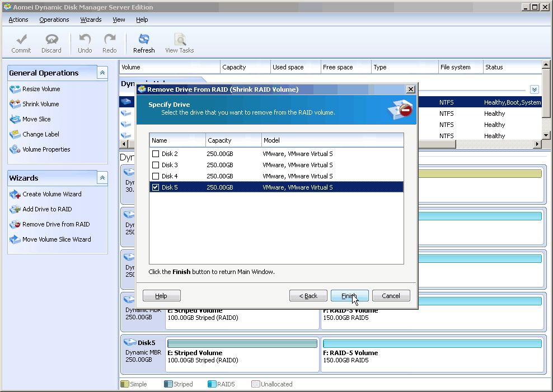Uncheck the Disk 5 checkbox
This screenshot has height=392, width=553.
coord(156,187)
